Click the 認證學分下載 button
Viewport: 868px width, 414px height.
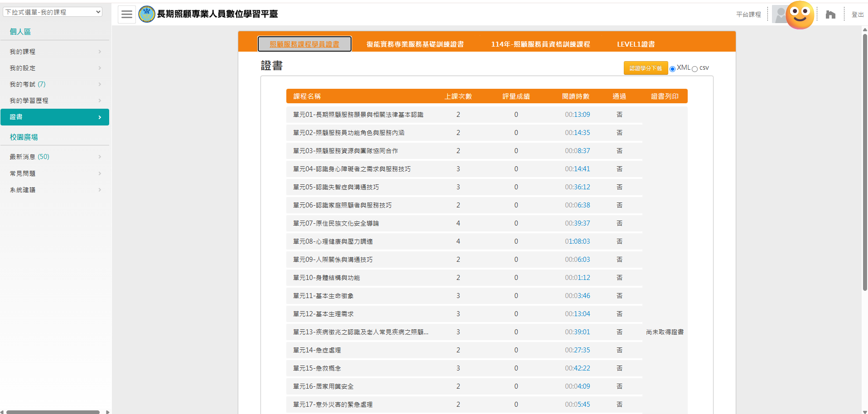645,68
